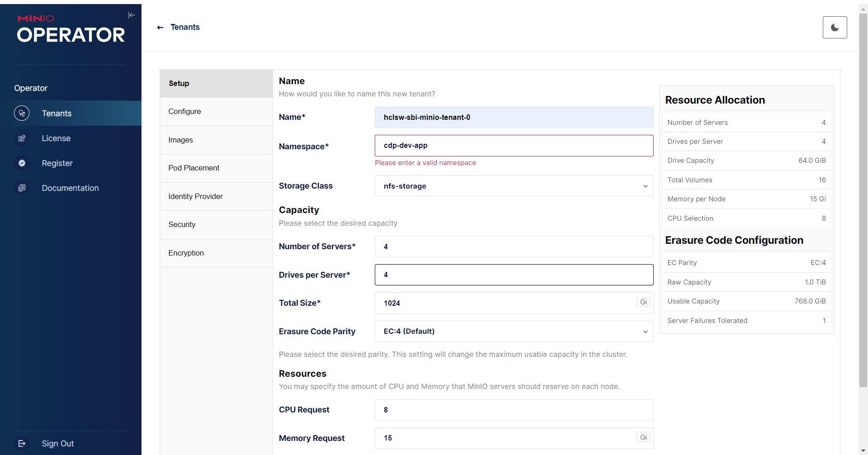Open the Gi unit selector for Total Size
Screen dimensions: 868x455
[643, 302]
